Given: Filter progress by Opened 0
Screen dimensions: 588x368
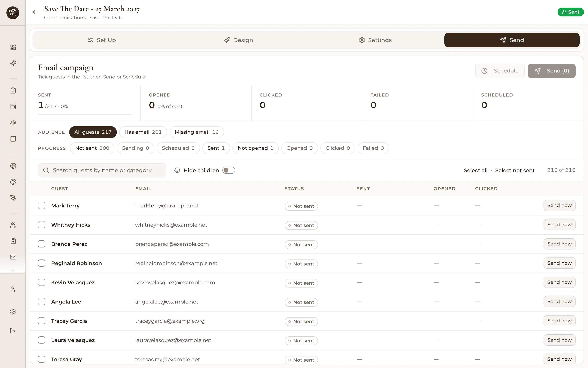Looking at the screenshot, I should tap(299, 148).
